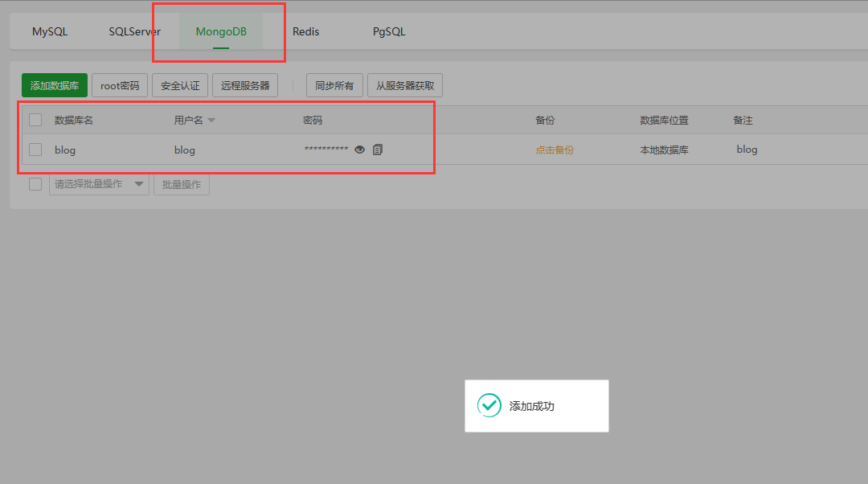Click the blog username cell

click(184, 150)
